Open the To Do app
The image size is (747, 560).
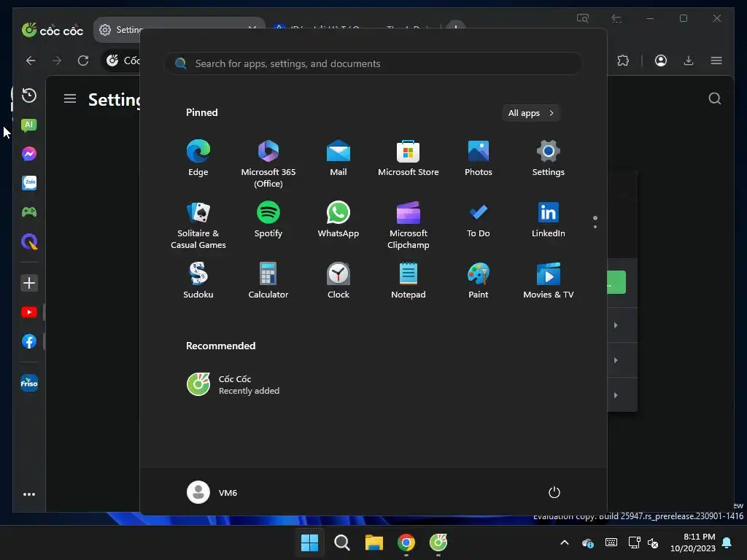[x=479, y=219]
